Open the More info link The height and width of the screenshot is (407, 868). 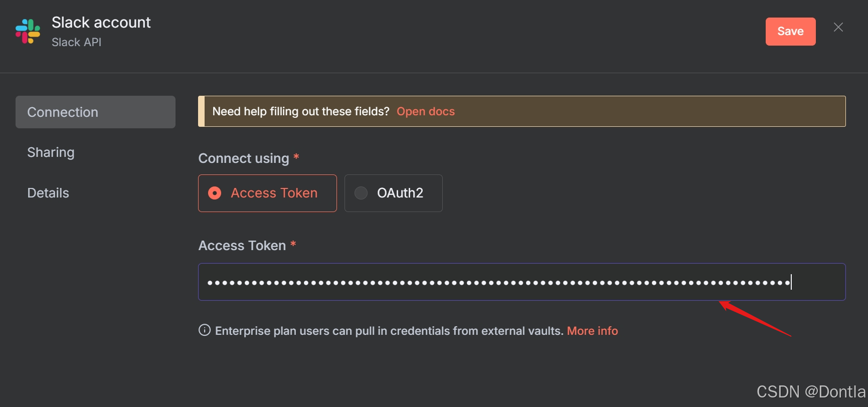(592, 331)
